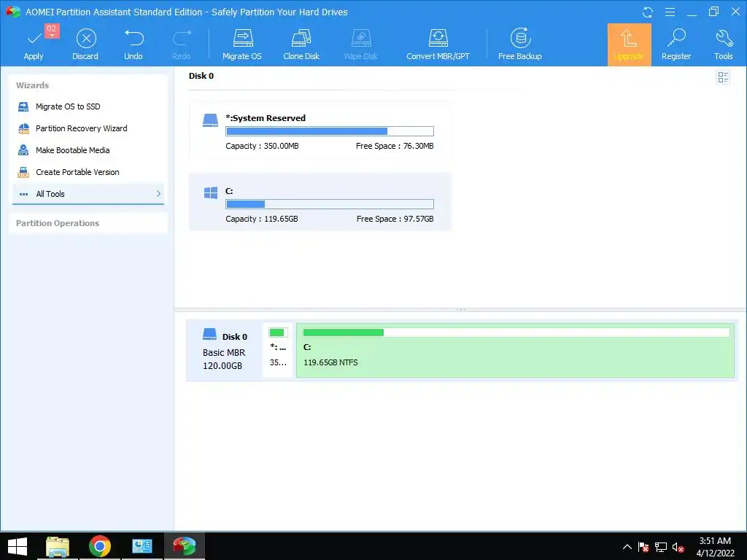Launch the Partition Recovery Wizard
This screenshot has height=560, width=747.
[x=81, y=128]
